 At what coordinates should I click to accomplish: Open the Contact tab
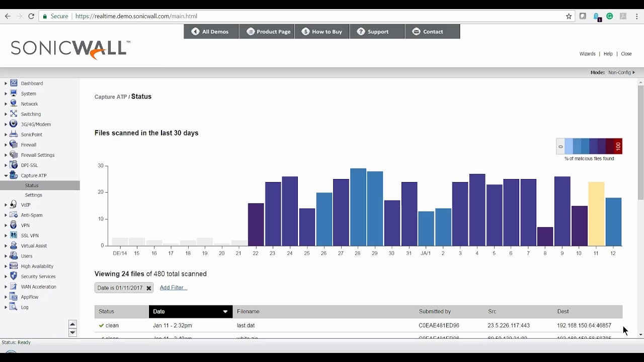click(432, 31)
